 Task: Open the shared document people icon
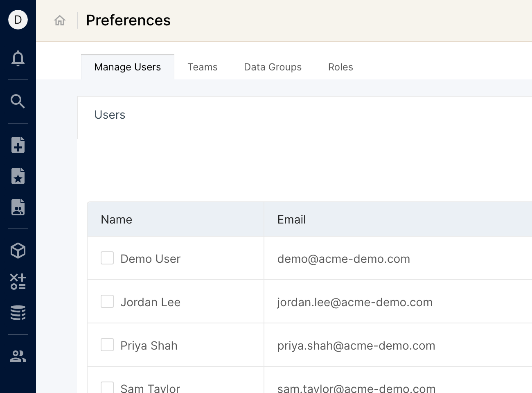[x=18, y=207]
